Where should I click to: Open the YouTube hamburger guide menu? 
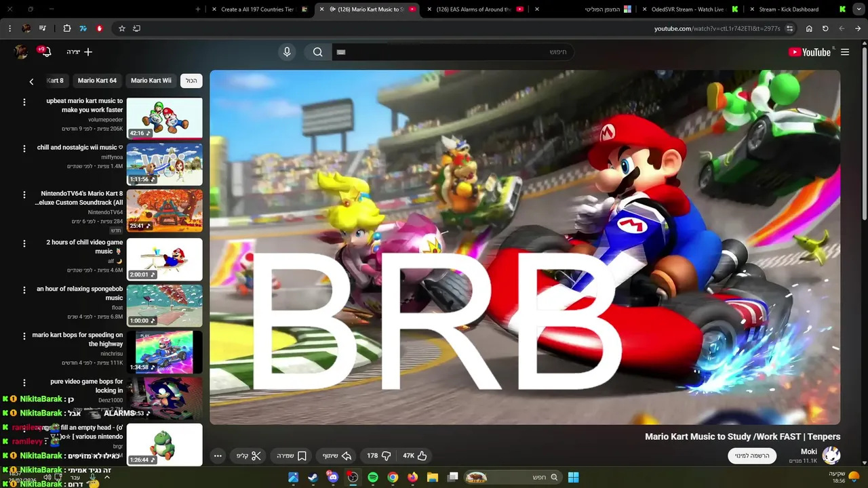click(x=845, y=52)
